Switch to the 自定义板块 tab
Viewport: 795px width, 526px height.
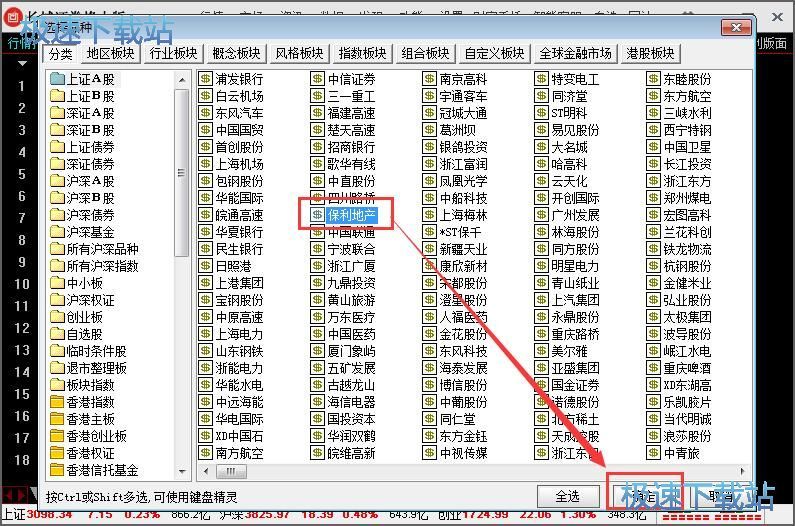point(494,53)
